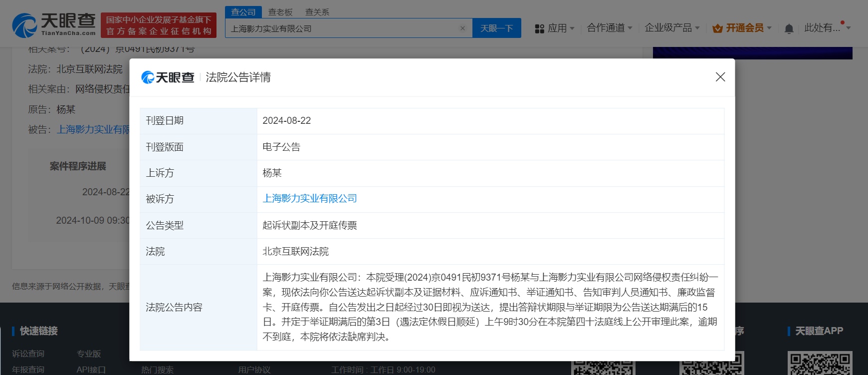
Task: Open the notifications bell icon
Action: point(789,29)
